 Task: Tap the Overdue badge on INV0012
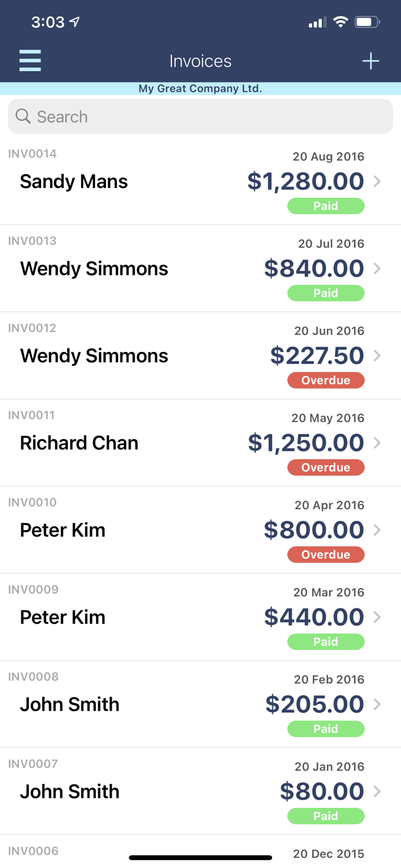point(326,380)
